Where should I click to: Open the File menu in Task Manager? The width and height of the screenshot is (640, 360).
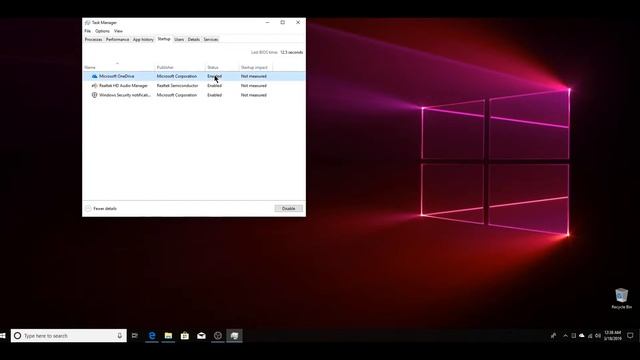pyautogui.click(x=87, y=31)
